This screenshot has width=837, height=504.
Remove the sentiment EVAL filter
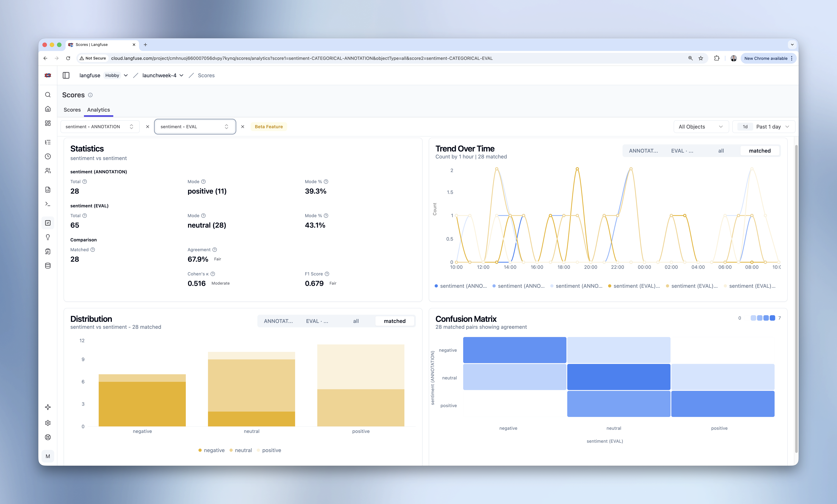click(x=243, y=126)
